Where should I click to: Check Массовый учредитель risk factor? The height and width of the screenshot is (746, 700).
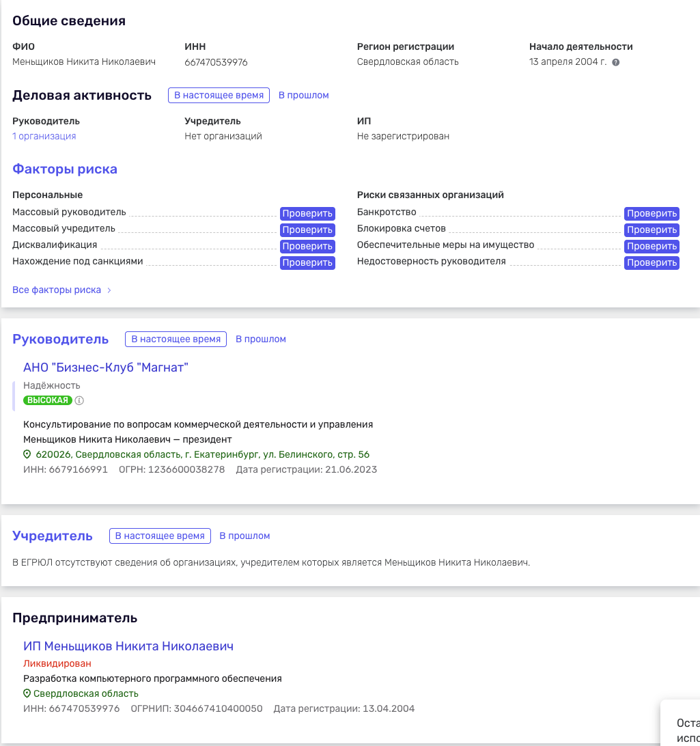coord(307,230)
